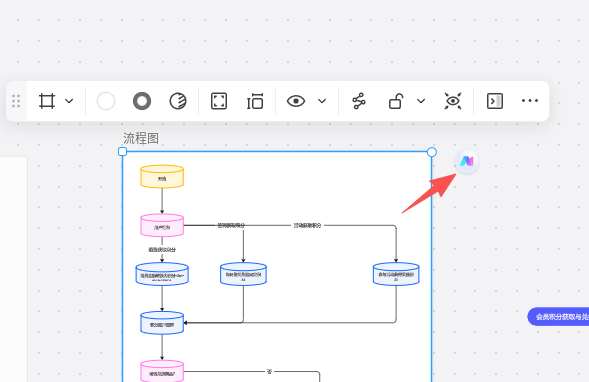
Task: Click the frame tool icon in toolbar
Action: point(47,101)
